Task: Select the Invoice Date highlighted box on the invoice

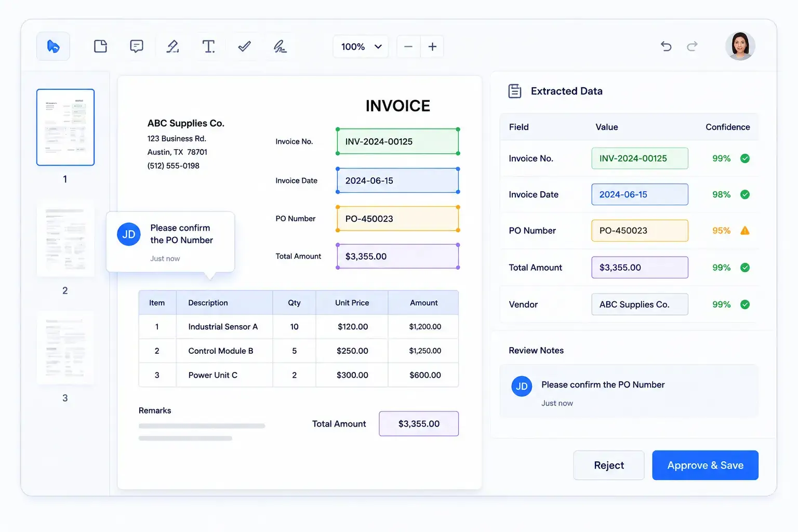Action: (x=398, y=180)
